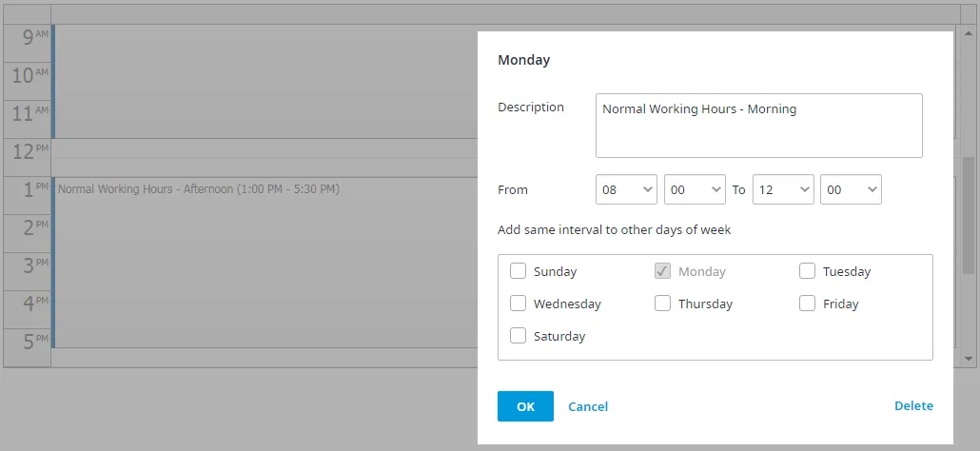Select the Friday checkbox

(x=807, y=304)
